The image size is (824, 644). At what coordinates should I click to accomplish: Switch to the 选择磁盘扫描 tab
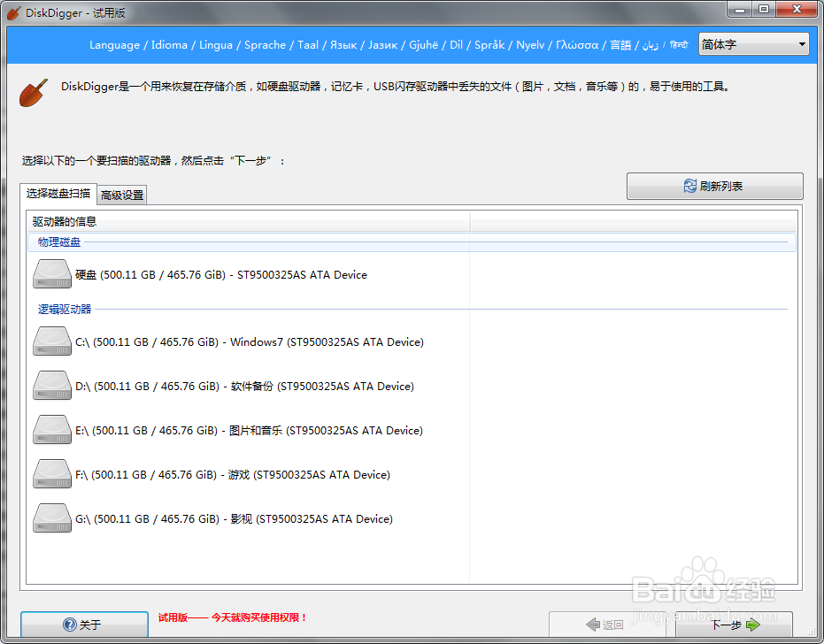58,194
